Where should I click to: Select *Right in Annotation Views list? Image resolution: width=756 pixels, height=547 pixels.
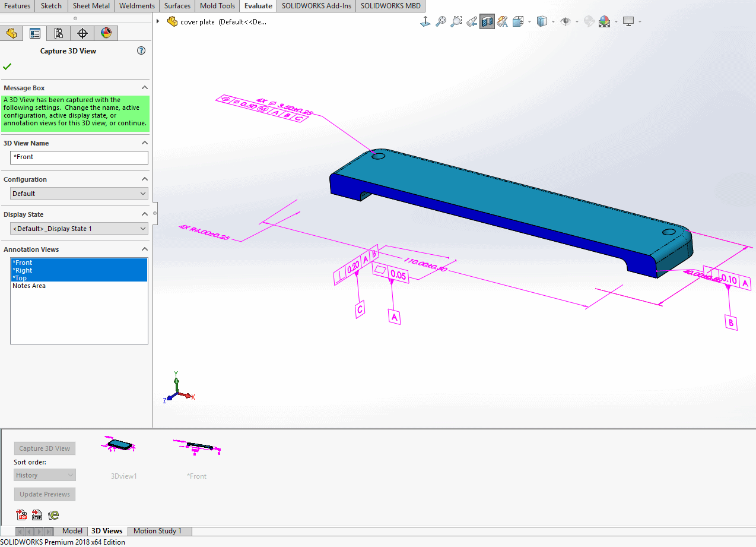pos(79,270)
